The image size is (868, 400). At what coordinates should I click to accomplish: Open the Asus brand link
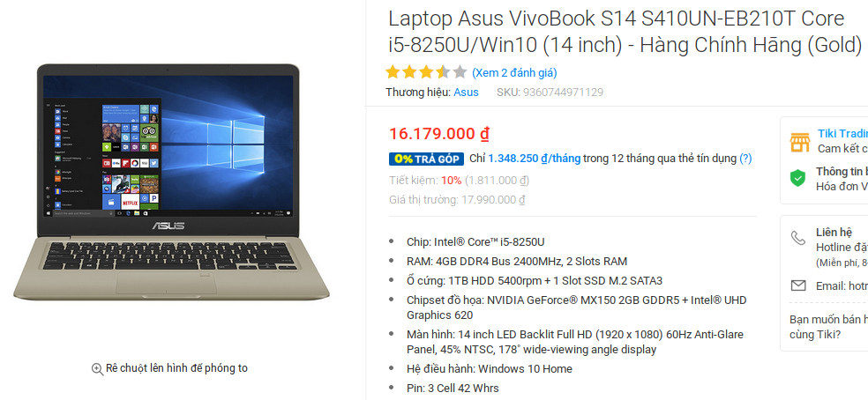[x=466, y=93]
